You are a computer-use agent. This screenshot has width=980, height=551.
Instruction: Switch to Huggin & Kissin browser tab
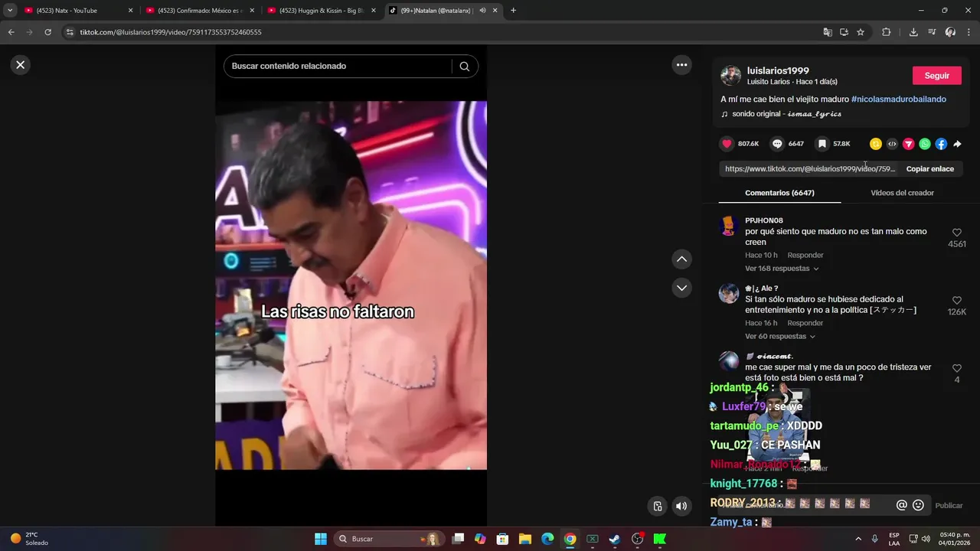click(320, 11)
